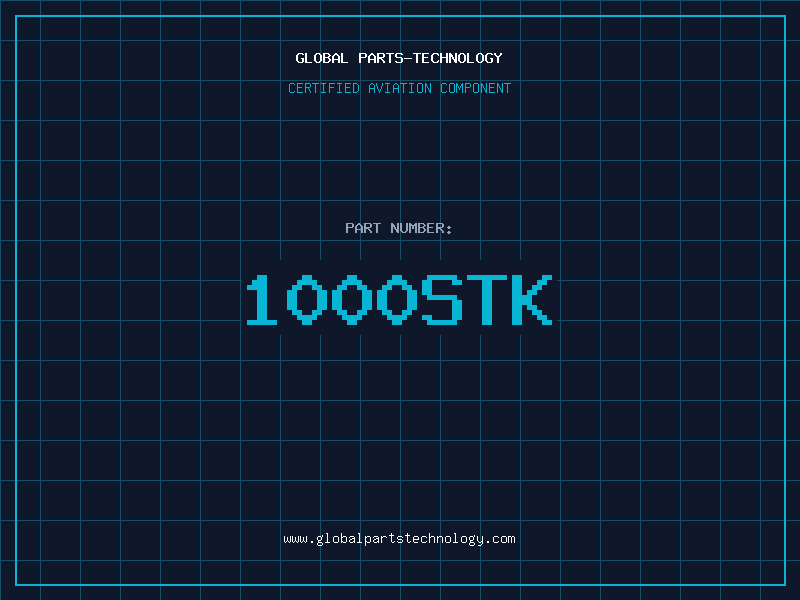800x600 pixels.
Task: Click the first 0 in 1000STK
Action: [x=307, y=300]
